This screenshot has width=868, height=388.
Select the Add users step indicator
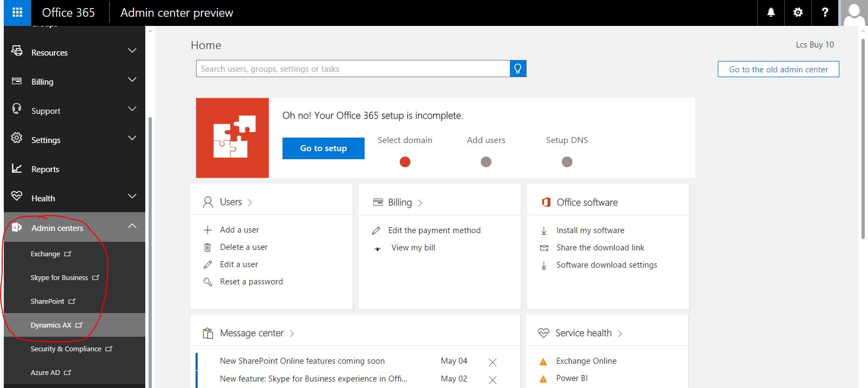(486, 162)
